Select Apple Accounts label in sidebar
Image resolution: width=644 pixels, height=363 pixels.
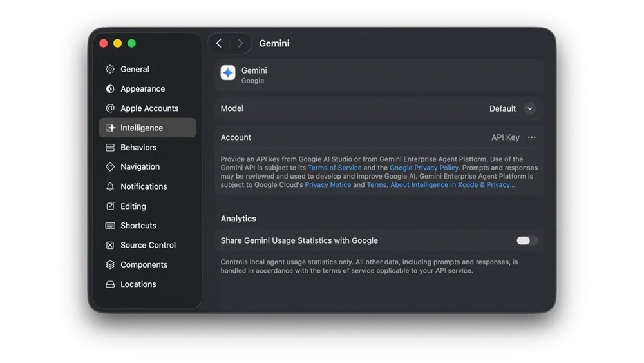pyautogui.click(x=149, y=108)
